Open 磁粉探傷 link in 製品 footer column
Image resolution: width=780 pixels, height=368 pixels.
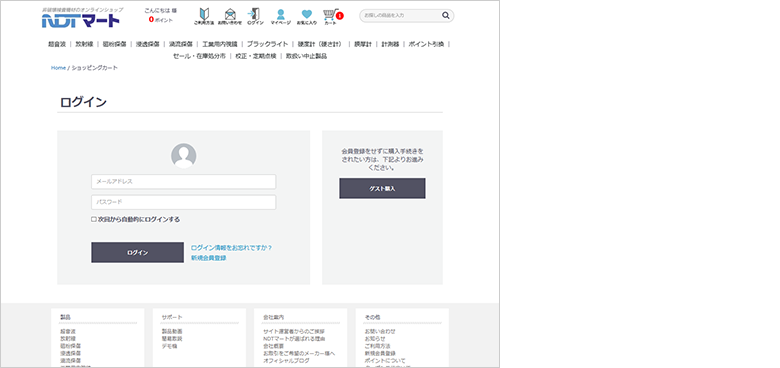coord(71,346)
